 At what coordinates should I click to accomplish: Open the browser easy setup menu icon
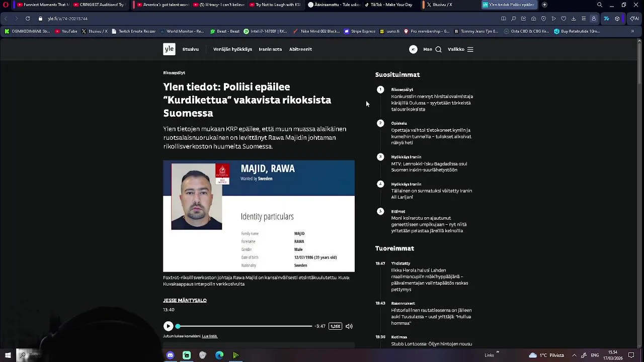pyautogui.click(x=584, y=19)
